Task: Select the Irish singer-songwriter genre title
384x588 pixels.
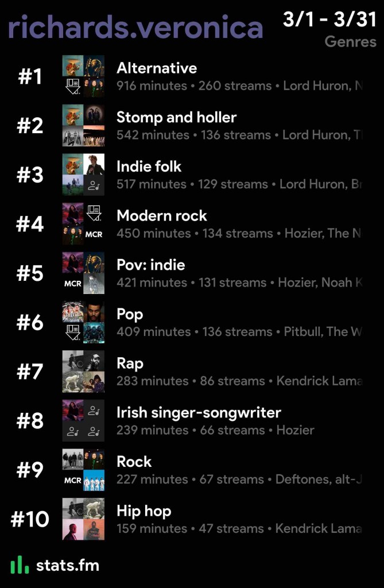Action: [199, 413]
